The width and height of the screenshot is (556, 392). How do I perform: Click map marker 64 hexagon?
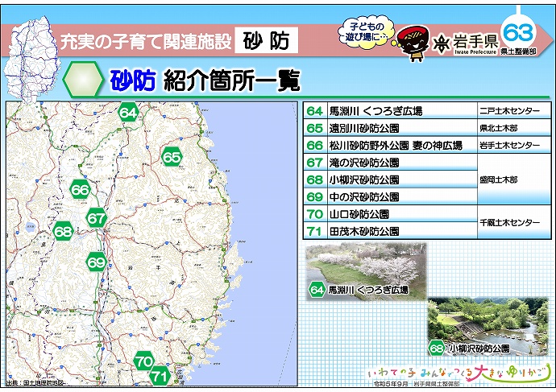127,112
